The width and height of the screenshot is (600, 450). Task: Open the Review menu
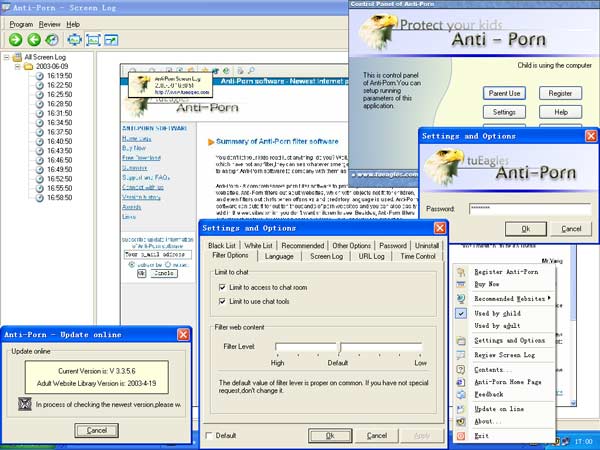(x=49, y=24)
